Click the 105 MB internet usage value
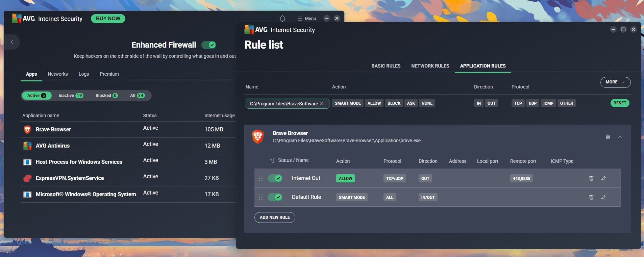 point(214,129)
